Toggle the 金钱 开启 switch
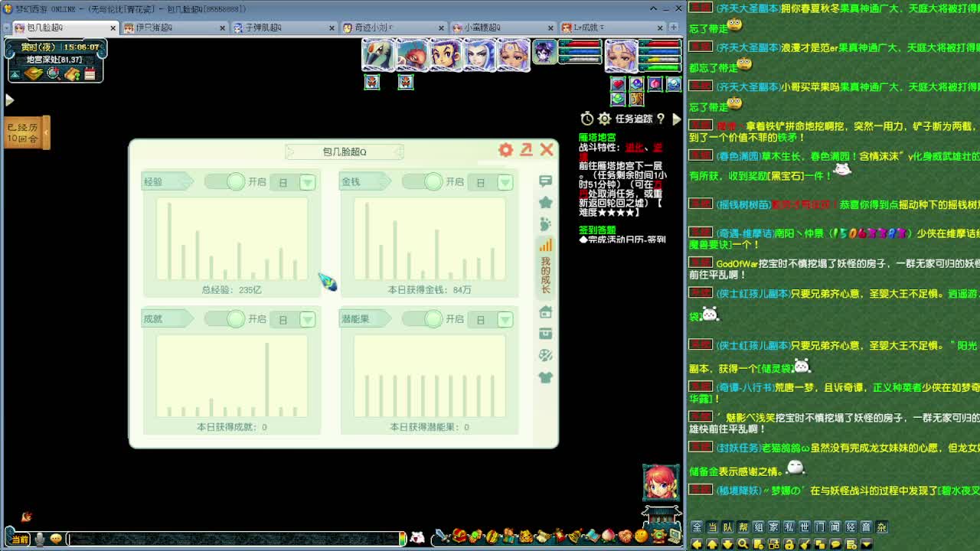Image resolution: width=980 pixels, height=551 pixels. pyautogui.click(x=423, y=181)
